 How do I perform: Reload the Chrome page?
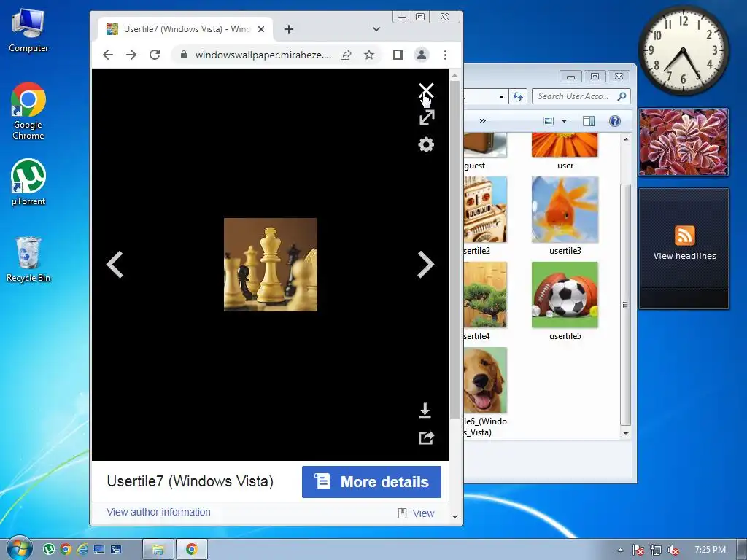[155, 55]
